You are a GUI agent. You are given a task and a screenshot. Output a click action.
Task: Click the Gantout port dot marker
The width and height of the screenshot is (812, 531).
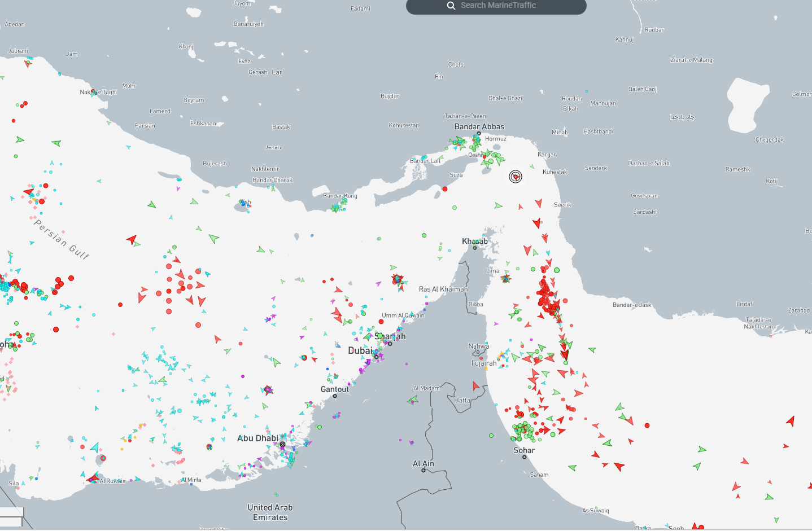pos(335,396)
